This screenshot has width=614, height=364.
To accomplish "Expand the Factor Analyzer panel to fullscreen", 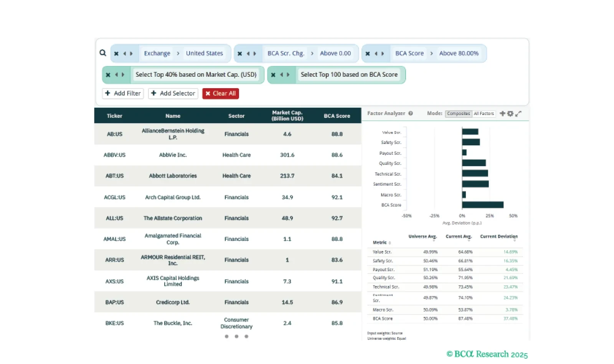I will (x=518, y=114).
